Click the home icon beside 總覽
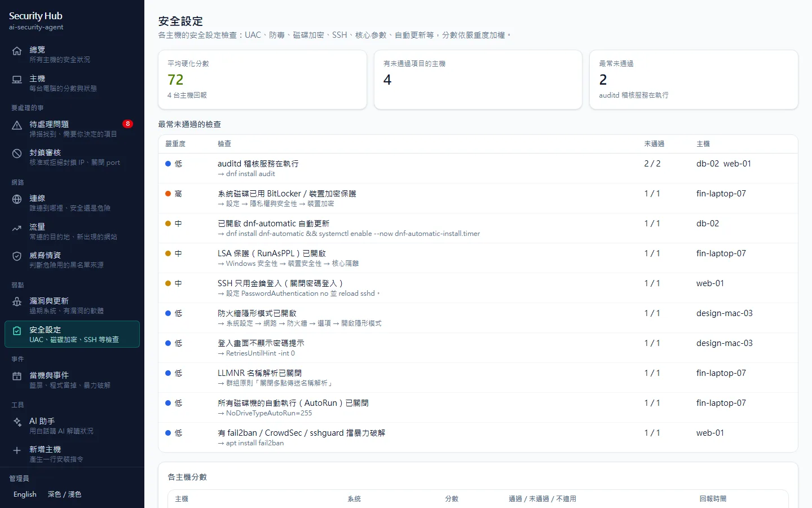812x508 pixels. (x=17, y=51)
